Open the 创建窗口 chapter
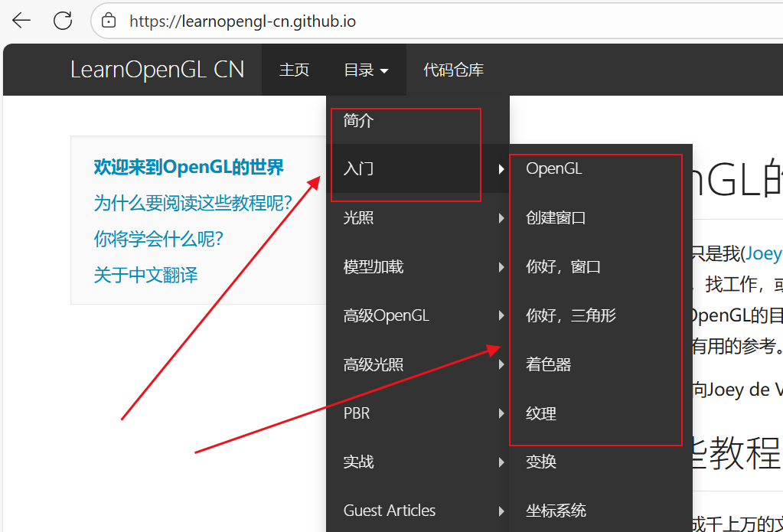Viewport: 783px width, 532px height. click(x=601, y=218)
